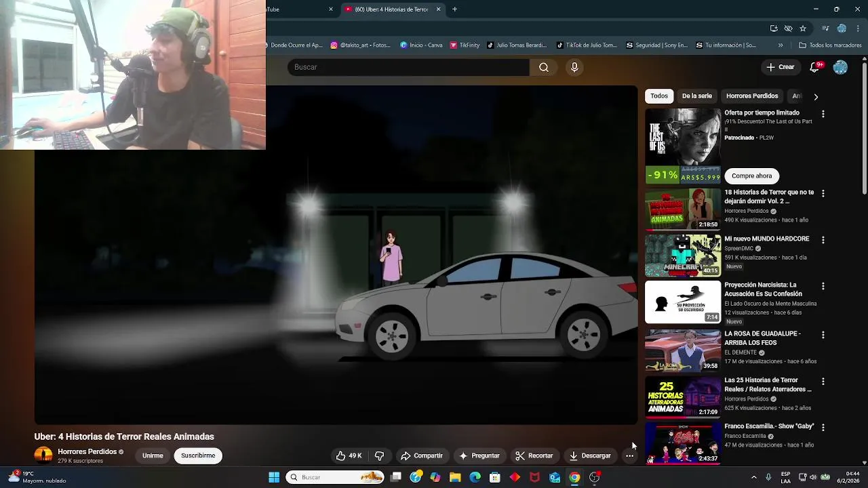Click 'Preguntar' button
This screenshot has width=868, height=488.
479,455
